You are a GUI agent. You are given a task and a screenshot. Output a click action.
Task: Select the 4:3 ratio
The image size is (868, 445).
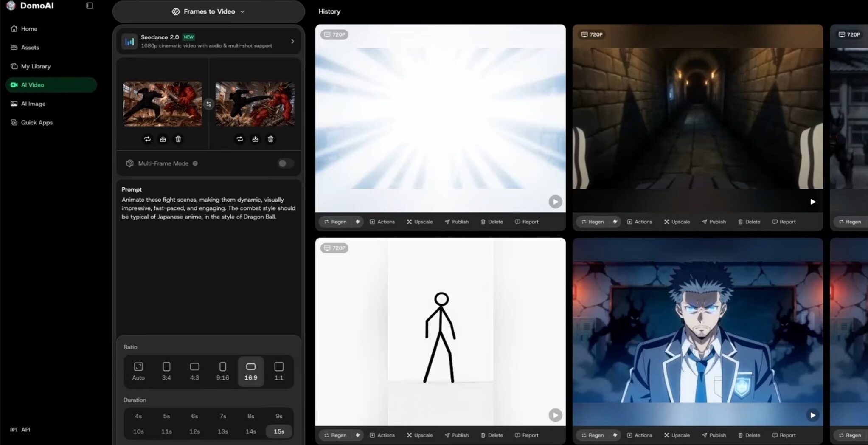(x=194, y=372)
